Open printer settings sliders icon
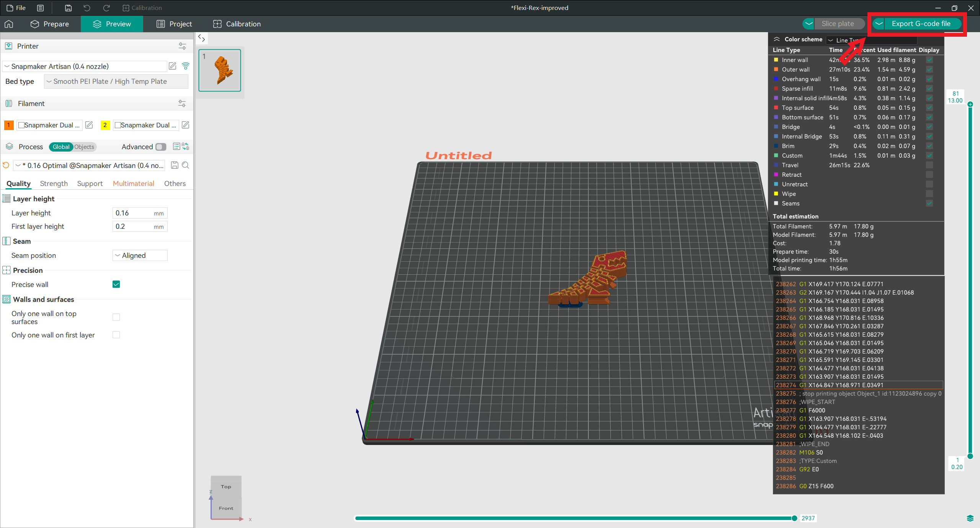 coord(182,46)
